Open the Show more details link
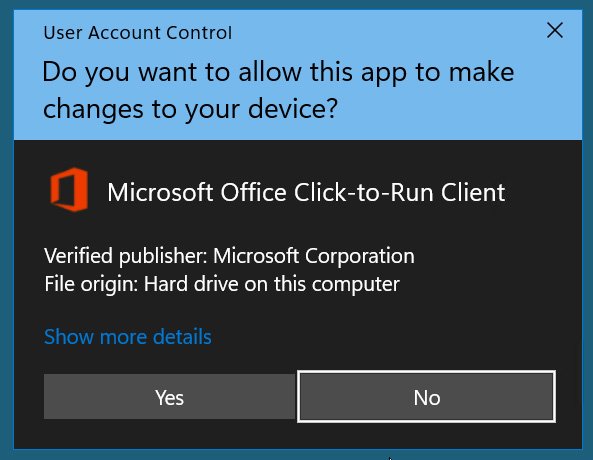Viewport: 593px width, 460px height. click(128, 336)
